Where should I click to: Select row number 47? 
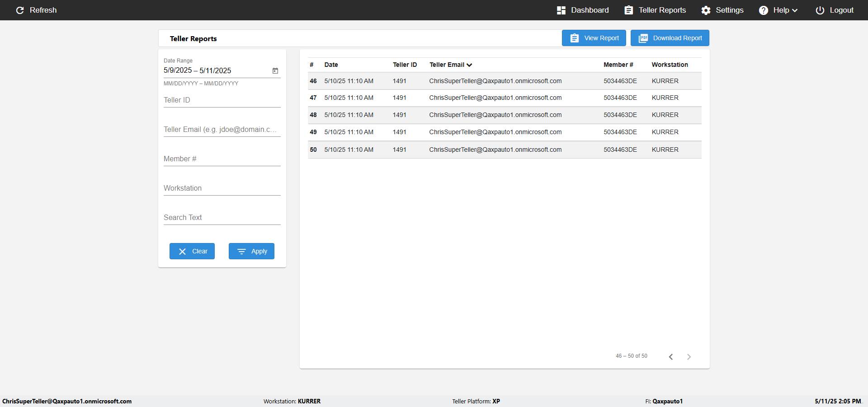[505, 98]
